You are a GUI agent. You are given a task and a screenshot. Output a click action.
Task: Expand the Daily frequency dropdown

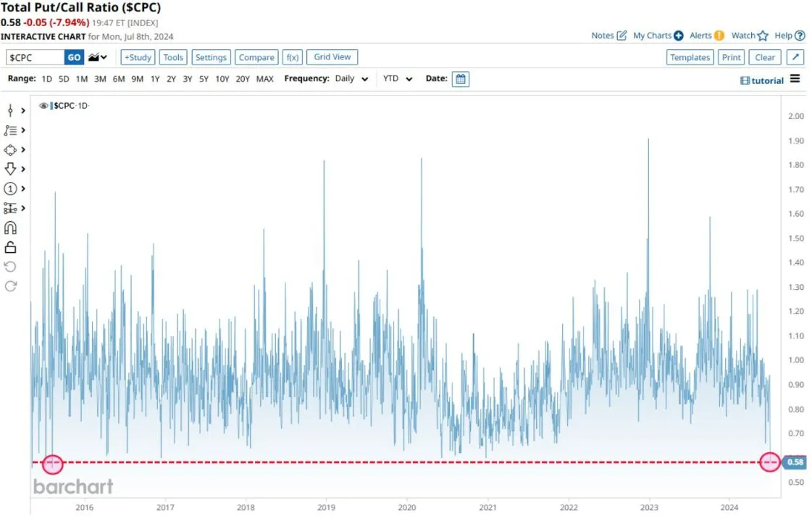pyautogui.click(x=351, y=79)
